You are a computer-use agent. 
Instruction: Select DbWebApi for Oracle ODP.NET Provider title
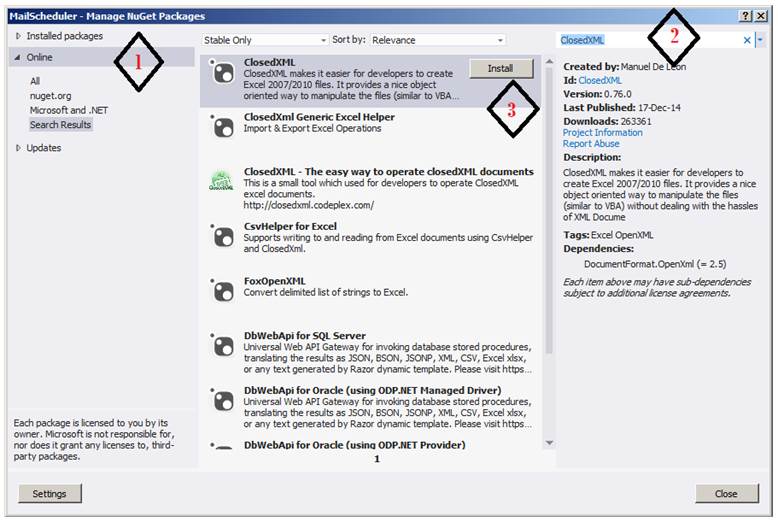(x=355, y=445)
